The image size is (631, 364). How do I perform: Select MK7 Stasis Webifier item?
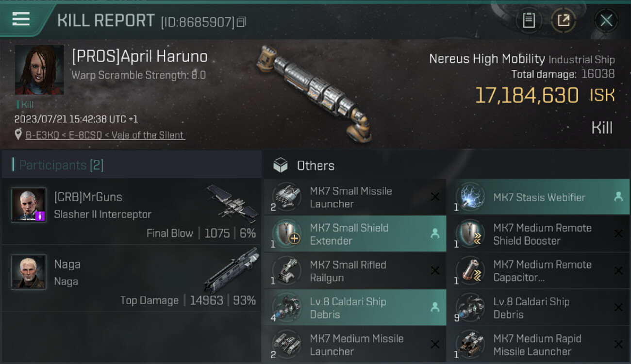point(538,197)
